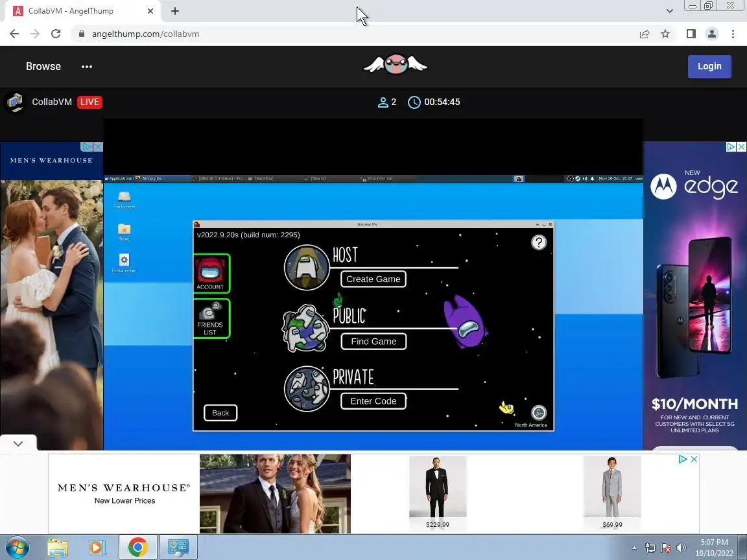The height and width of the screenshot is (560, 747).
Task: Click the Motorola edge phone ad
Action: (694, 296)
